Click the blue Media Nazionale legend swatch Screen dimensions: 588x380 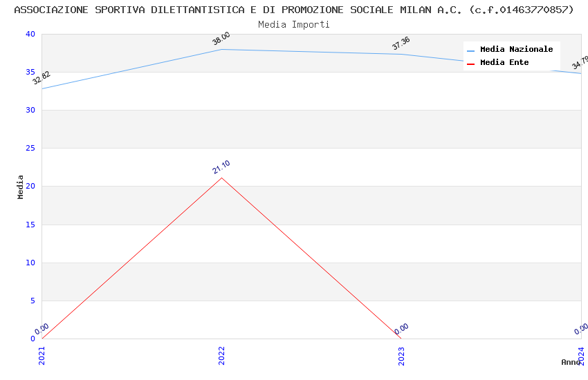tap(471, 50)
